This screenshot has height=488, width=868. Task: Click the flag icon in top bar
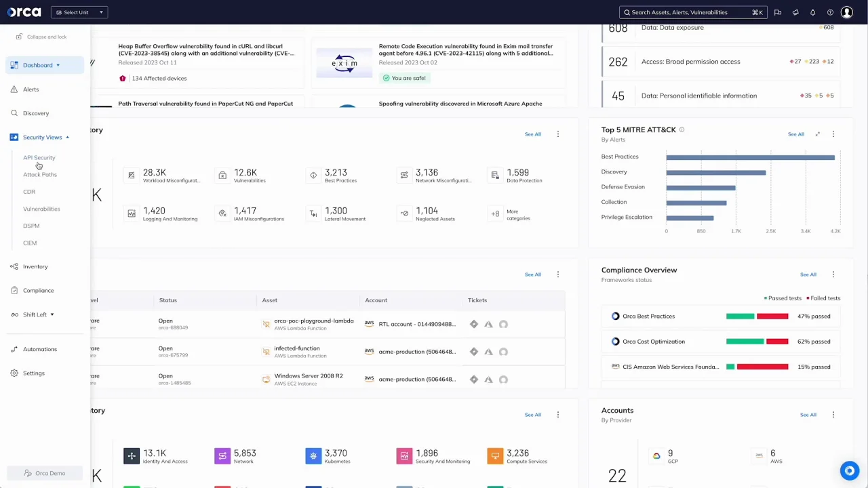[x=778, y=12]
